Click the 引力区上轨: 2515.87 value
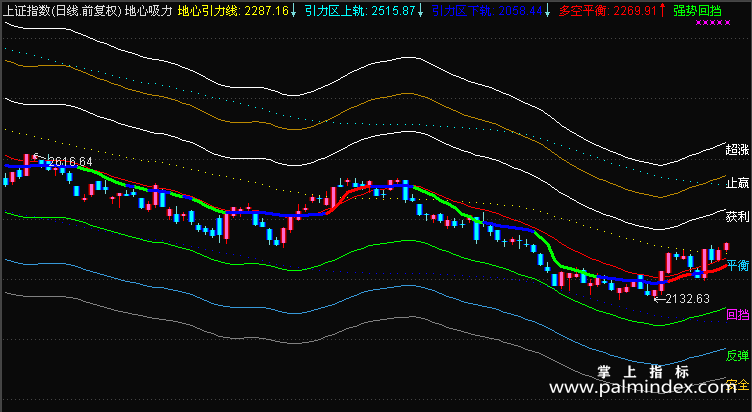The width and height of the screenshot is (752, 412). [360, 11]
